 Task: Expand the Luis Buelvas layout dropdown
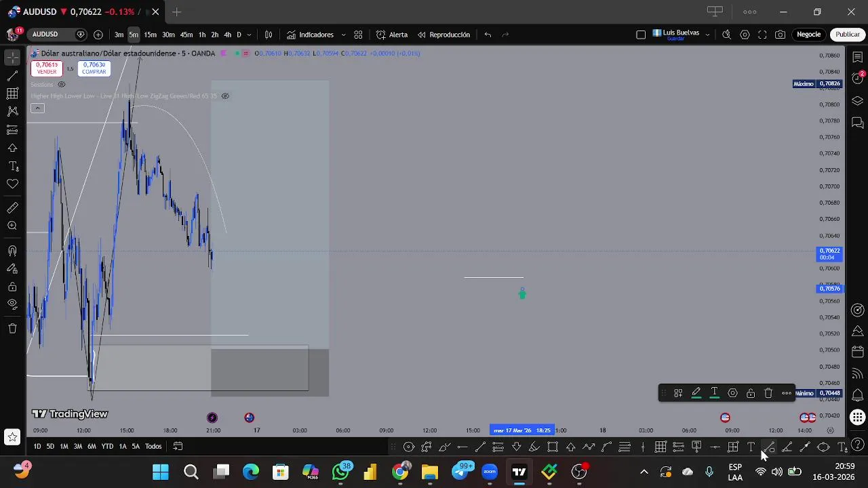(x=707, y=35)
